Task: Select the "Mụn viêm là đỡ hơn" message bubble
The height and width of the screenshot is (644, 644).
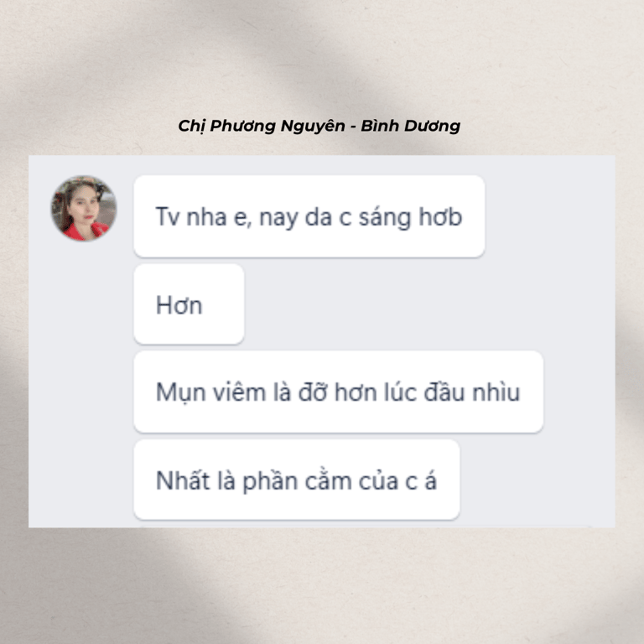Action: (x=339, y=392)
